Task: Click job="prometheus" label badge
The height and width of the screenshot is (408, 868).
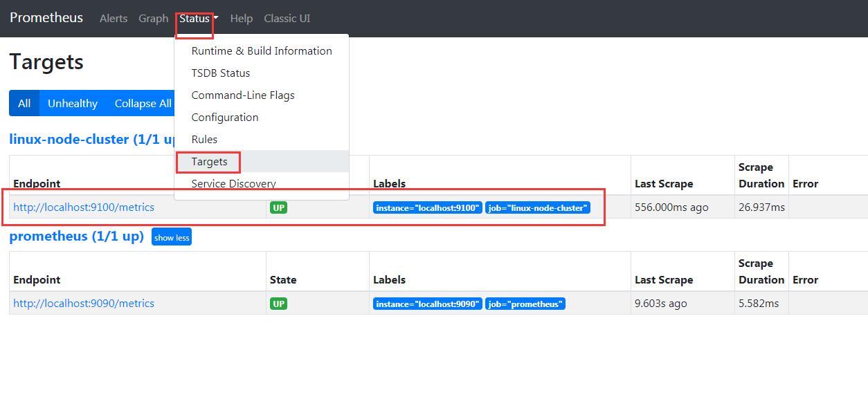Action: tap(525, 304)
